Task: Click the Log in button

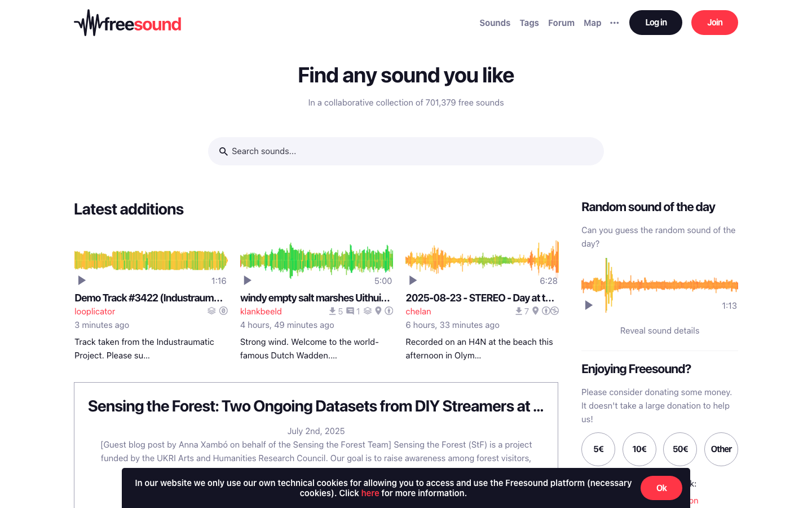Action: [656, 23]
